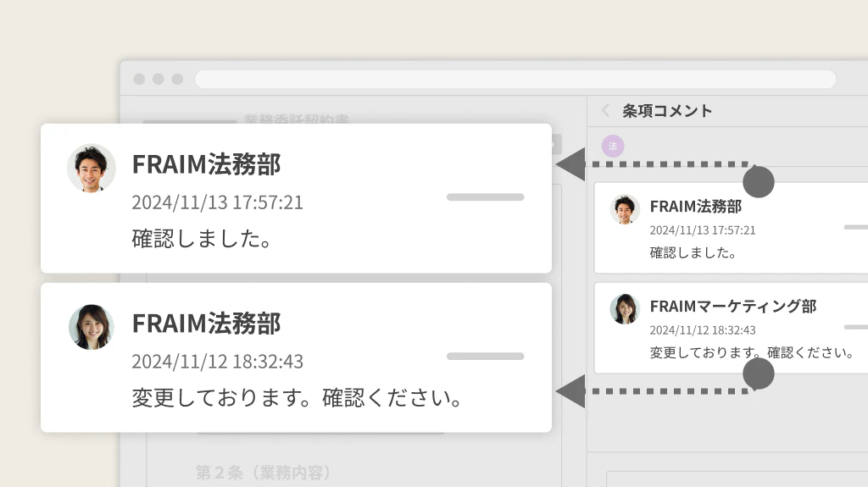Click the large 2024/11/12 18:32:43 timestamp

point(217,362)
